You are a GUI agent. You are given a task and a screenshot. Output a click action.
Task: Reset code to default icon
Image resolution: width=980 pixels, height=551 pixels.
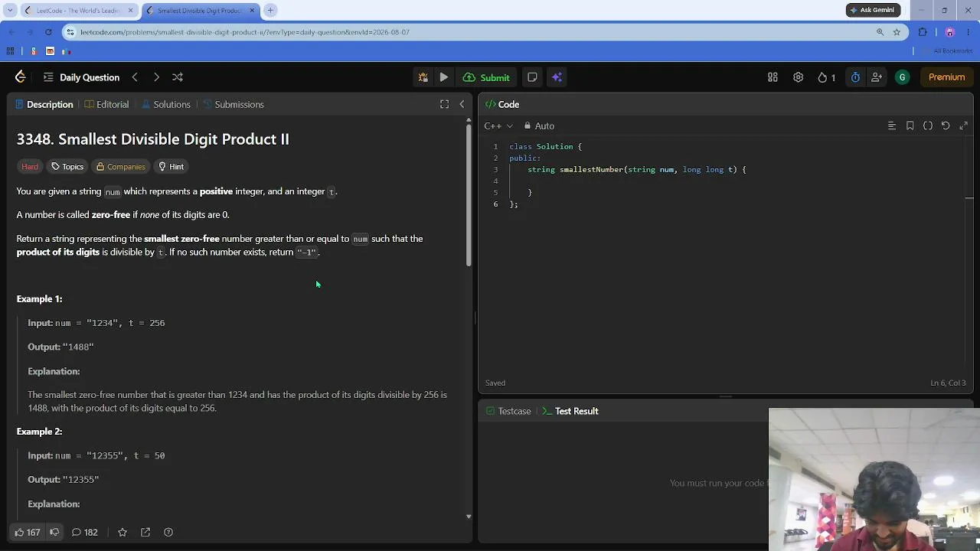pyautogui.click(x=946, y=126)
